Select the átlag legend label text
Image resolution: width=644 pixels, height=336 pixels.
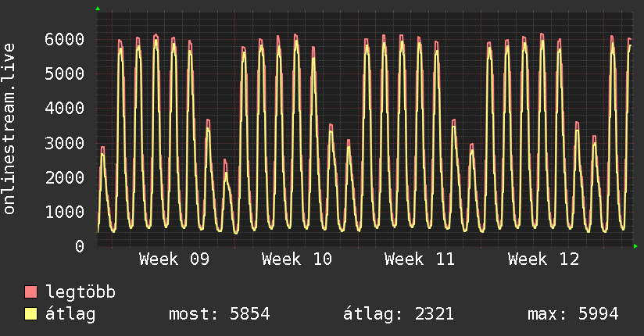coord(70,314)
